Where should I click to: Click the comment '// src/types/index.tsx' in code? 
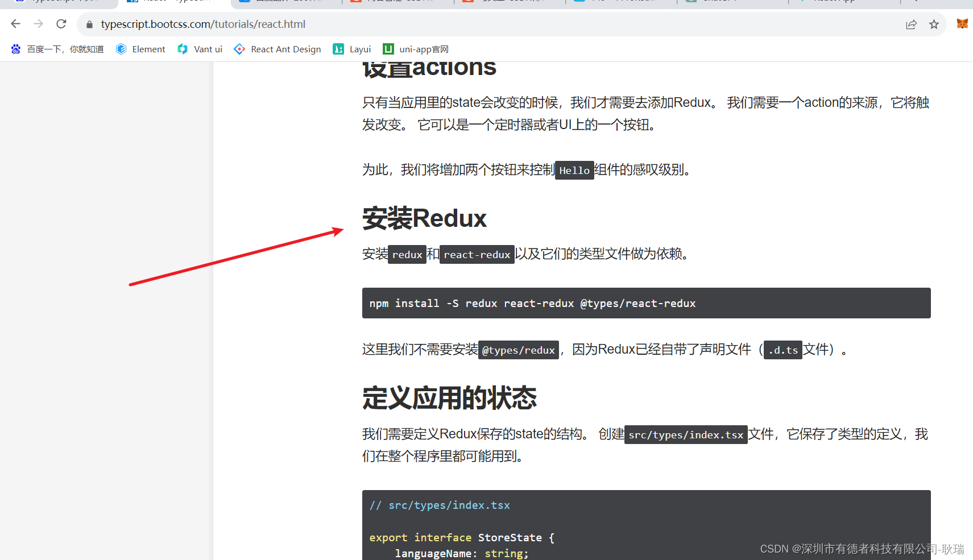click(x=440, y=505)
